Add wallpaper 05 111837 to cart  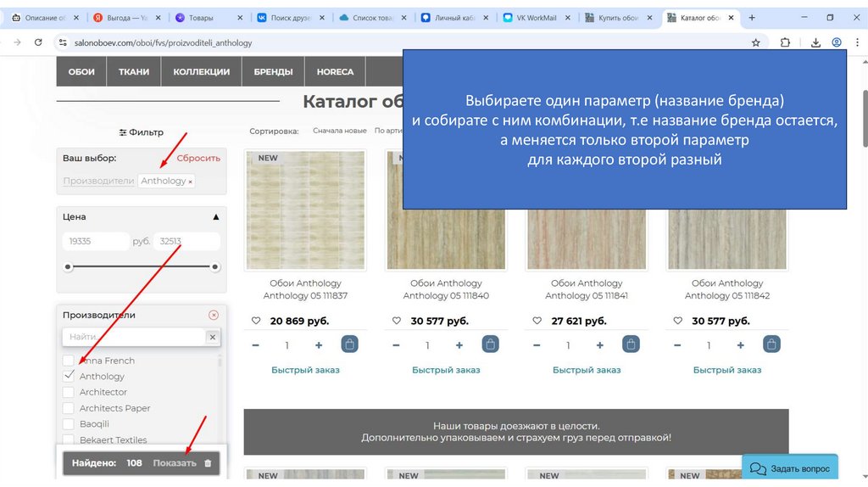350,344
